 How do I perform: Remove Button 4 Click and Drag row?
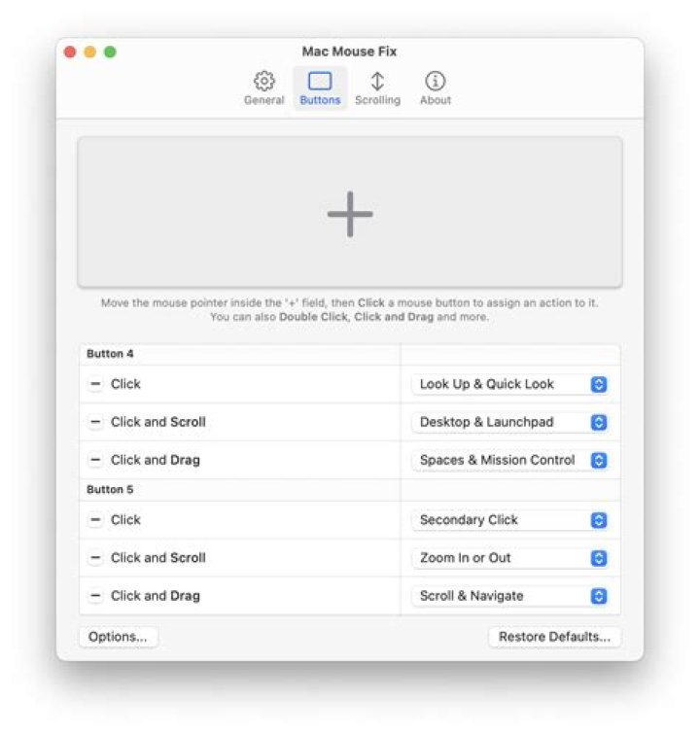[95, 460]
